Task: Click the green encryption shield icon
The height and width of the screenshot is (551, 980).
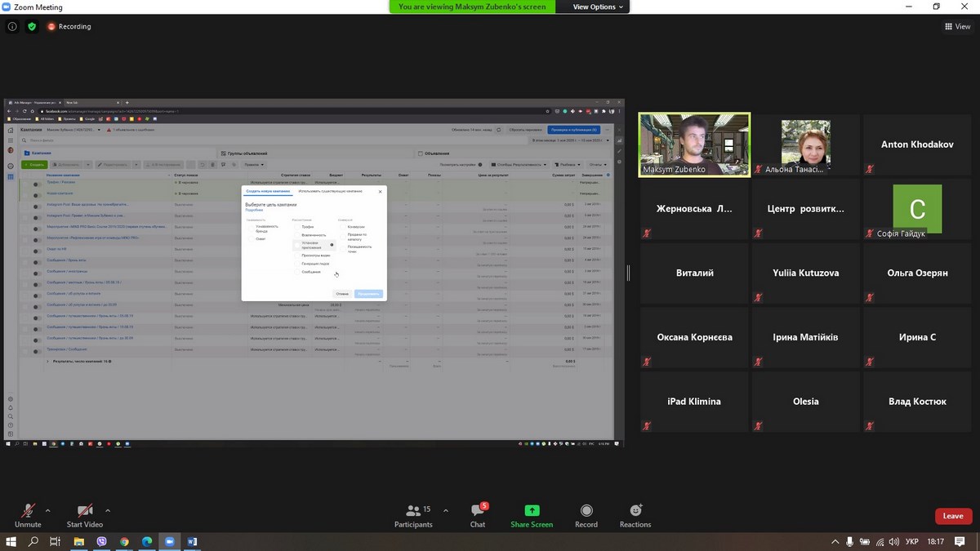Action: 32,26
